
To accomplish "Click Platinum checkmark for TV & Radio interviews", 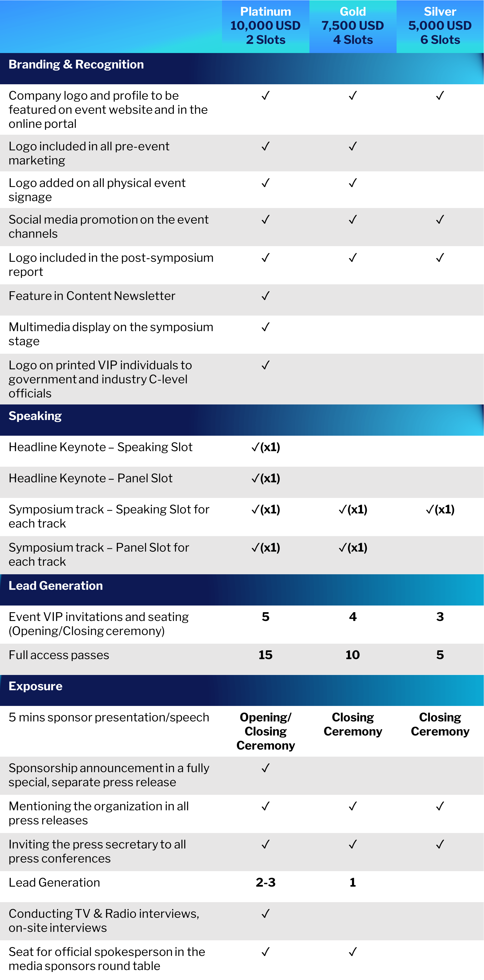I will click(265, 913).
